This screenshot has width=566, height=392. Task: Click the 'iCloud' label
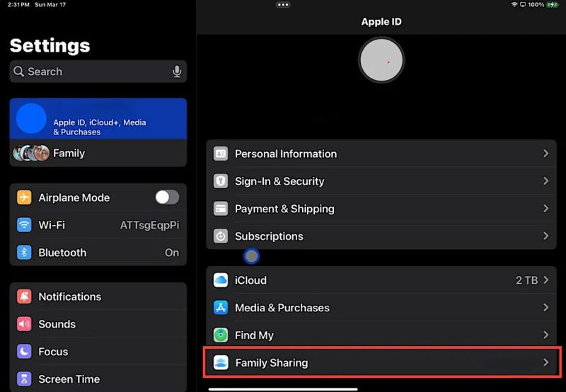(251, 280)
